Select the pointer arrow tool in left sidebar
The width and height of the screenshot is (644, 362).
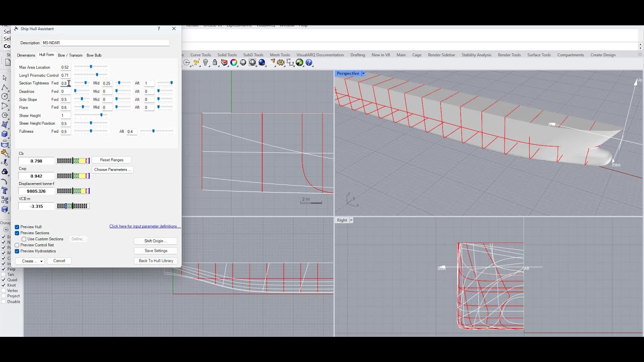pyautogui.click(x=5, y=78)
